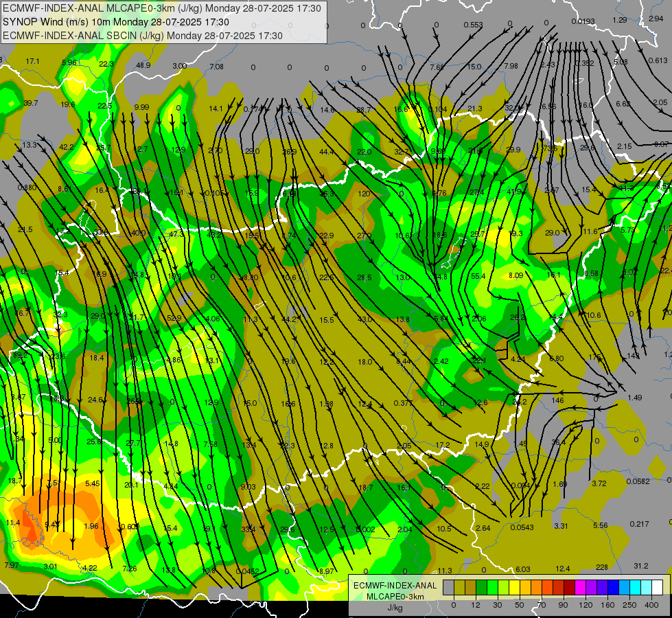The height and width of the screenshot is (618, 672).
Task: Click the map value 2.94
Action: pyautogui.click(x=656, y=19)
